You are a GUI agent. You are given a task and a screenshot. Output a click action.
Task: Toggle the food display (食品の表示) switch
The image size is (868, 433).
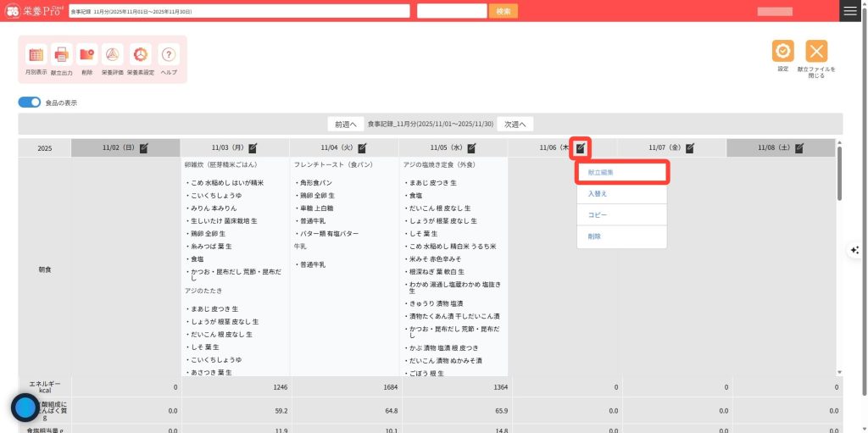pyautogui.click(x=30, y=103)
